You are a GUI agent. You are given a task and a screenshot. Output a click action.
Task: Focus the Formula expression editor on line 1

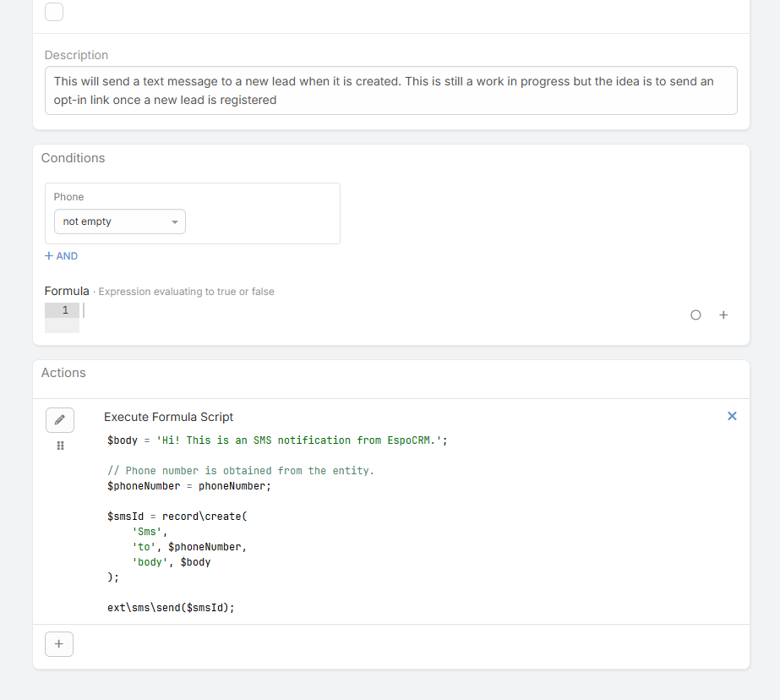pyautogui.click(x=380, y=311)
